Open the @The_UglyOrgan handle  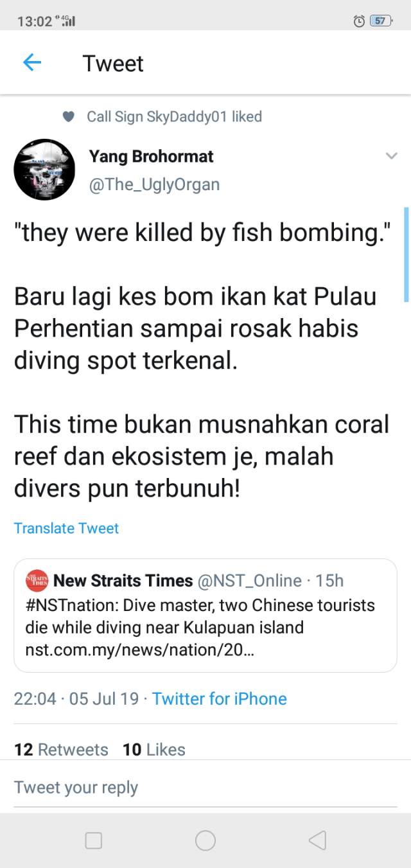(154, 184)
